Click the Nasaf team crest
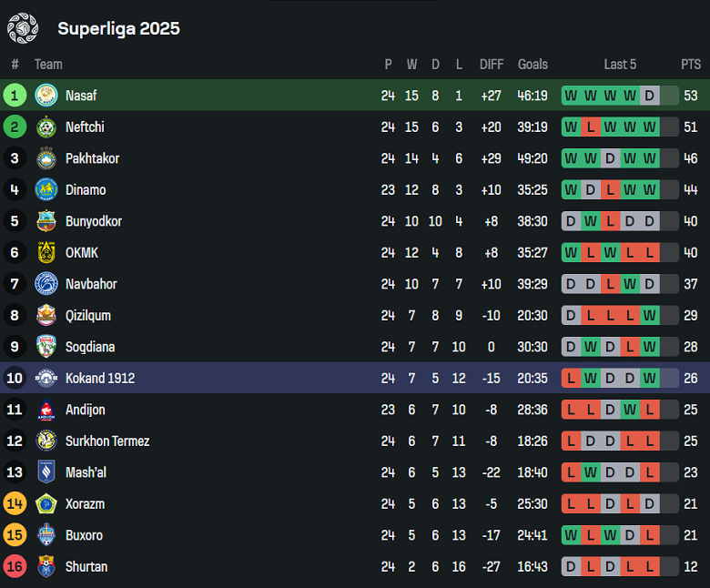Screen dimensions: 710x588 pos(46,96)
